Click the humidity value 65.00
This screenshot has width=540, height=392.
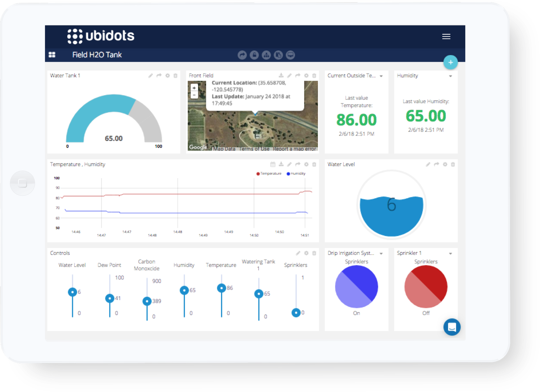[x=426, y=116]
